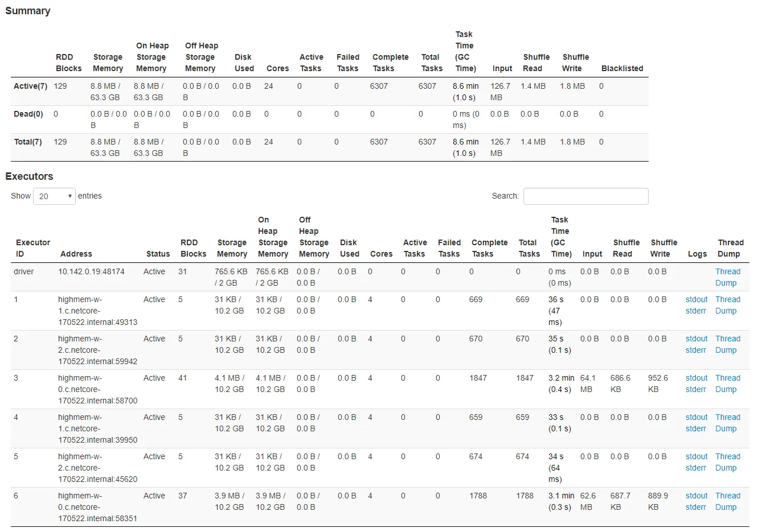Sort executors by Status column header
Screen dimensions: 758x532
158,254
